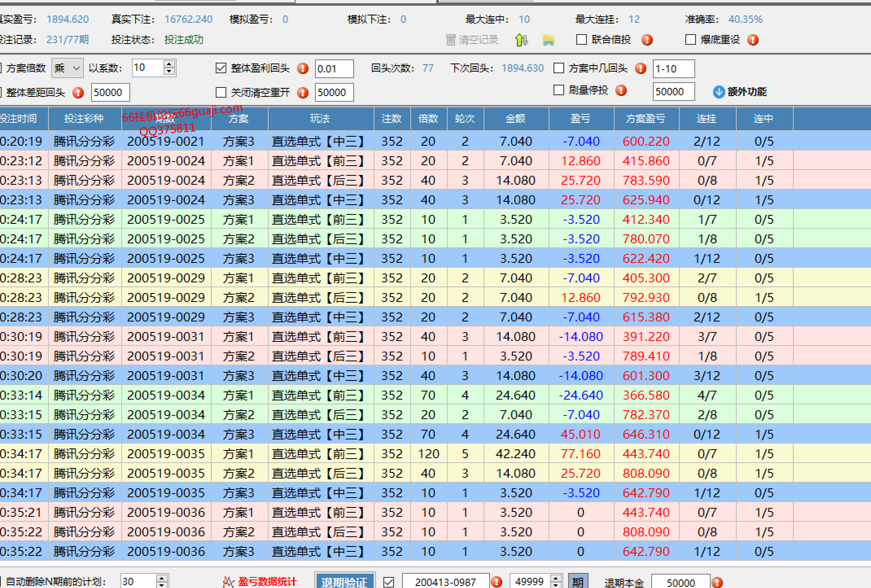This screenshot has width=871, height=588.
Task: Sort by the 连中 column header
Action: coord(764,118)
